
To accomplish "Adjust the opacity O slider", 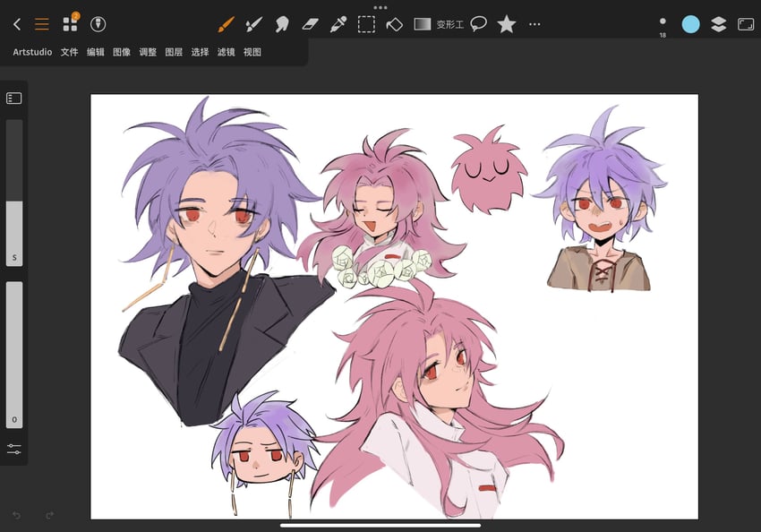I will 14,355.
